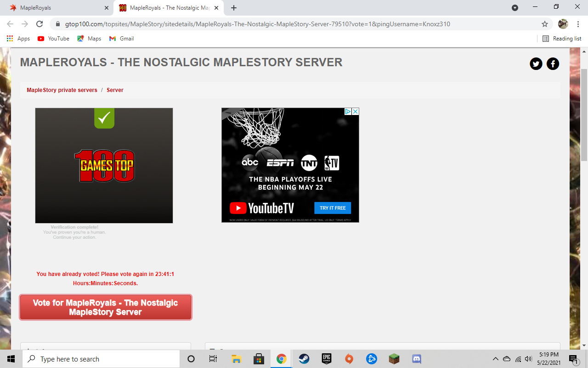The width and height of the screenshot is (588, 368).
Task: Close the first MapleRoyals tab
Action: point(107,8)
